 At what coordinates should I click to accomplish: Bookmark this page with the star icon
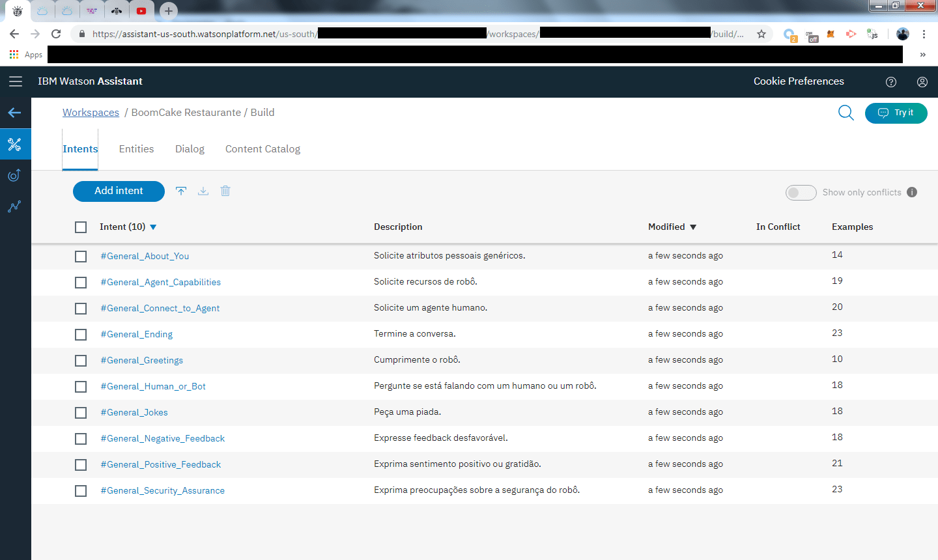pyautogui.click(x=761, y=34)
